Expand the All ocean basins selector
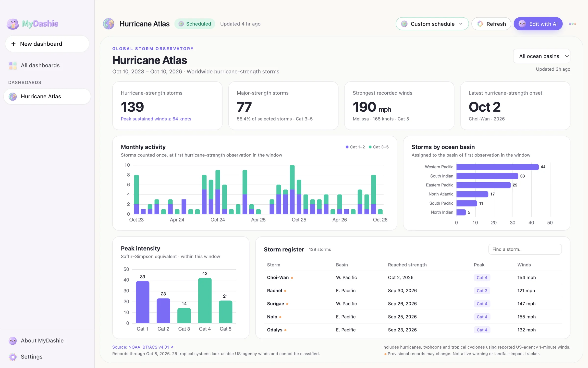 pos(542,56)
